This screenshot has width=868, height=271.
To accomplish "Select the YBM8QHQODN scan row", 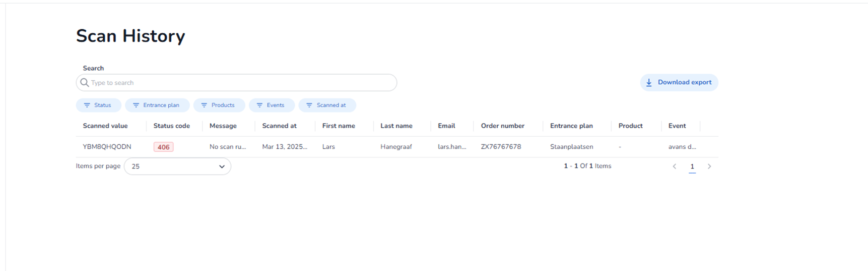I will click(x=107, y=147).
